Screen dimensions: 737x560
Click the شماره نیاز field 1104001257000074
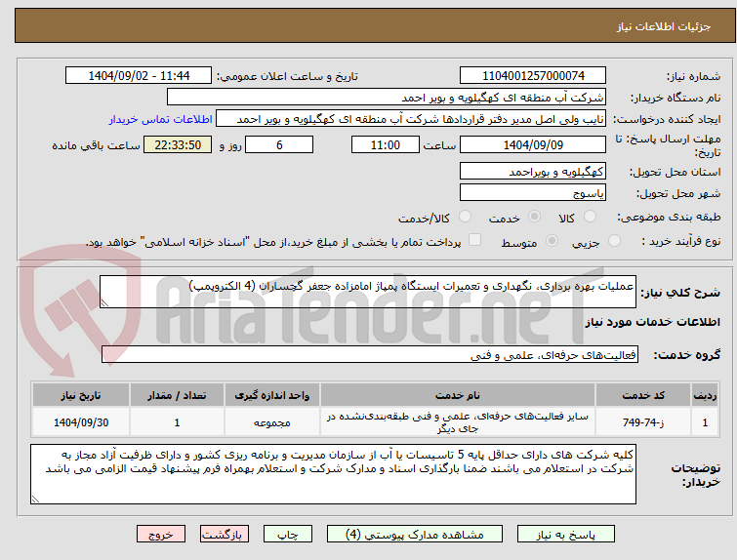(533, 76)
